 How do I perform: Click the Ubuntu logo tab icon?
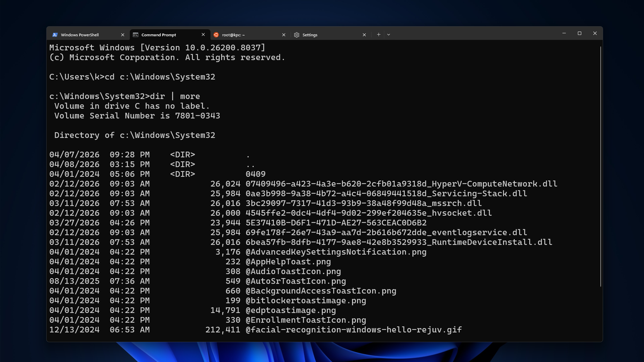coord(216,35)
